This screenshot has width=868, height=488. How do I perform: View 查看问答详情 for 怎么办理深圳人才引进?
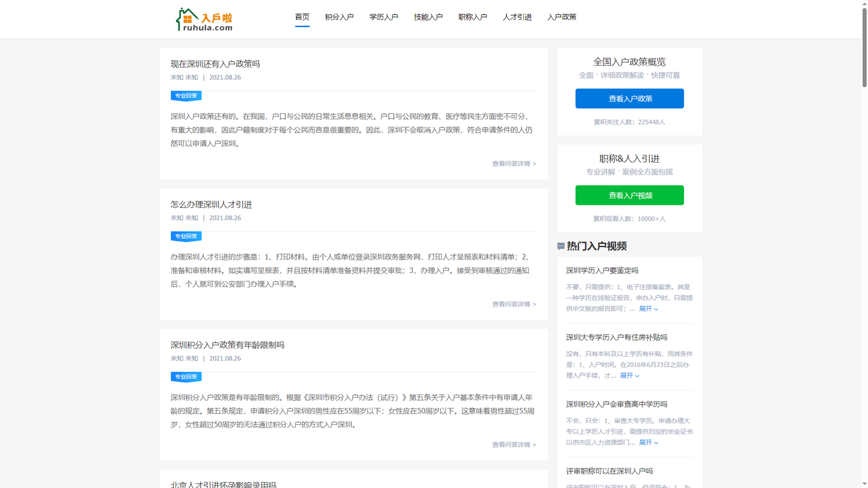point(514,304)
